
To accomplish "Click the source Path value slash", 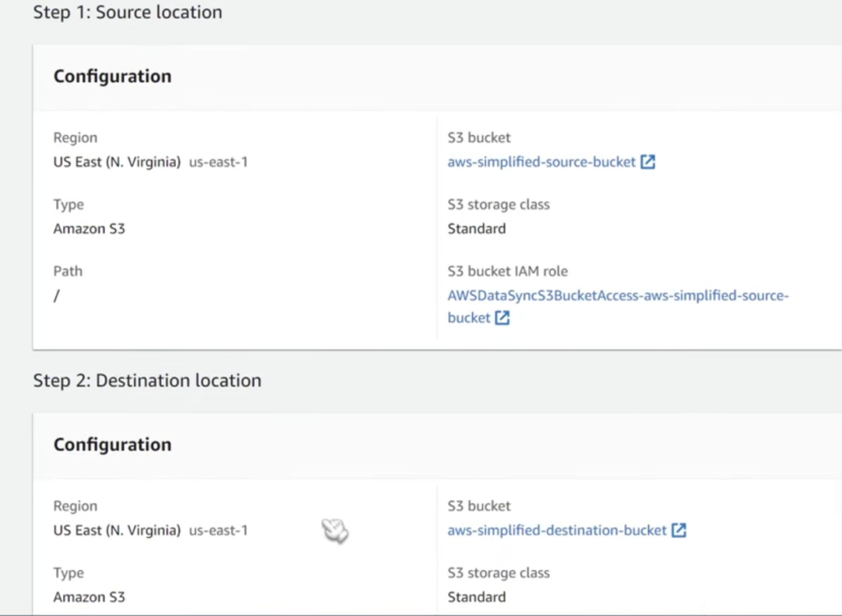I will [x=57, y=296].
